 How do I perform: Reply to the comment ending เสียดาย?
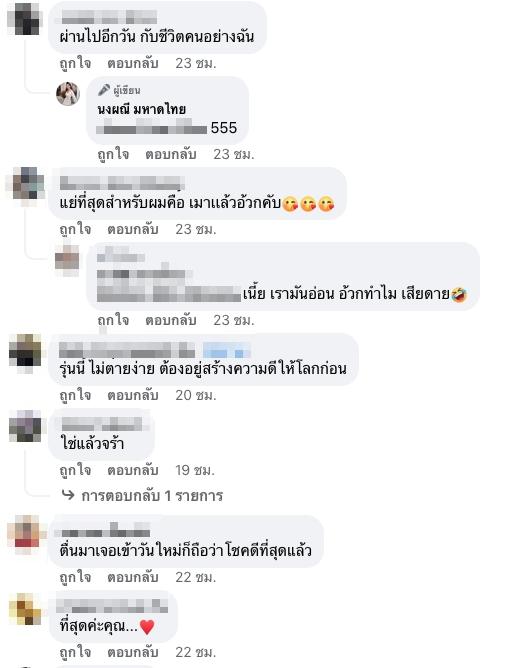tap(170, 320)
